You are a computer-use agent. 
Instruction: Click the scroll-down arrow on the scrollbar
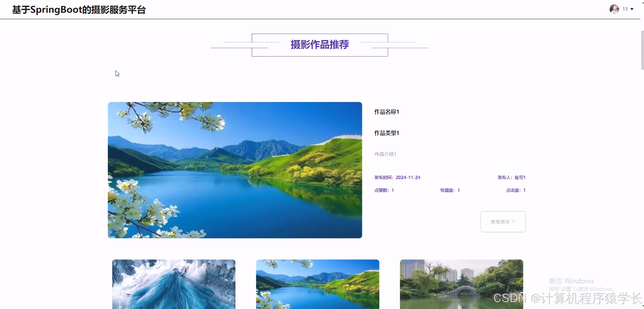pyautogui.click(x=641, y=307)
